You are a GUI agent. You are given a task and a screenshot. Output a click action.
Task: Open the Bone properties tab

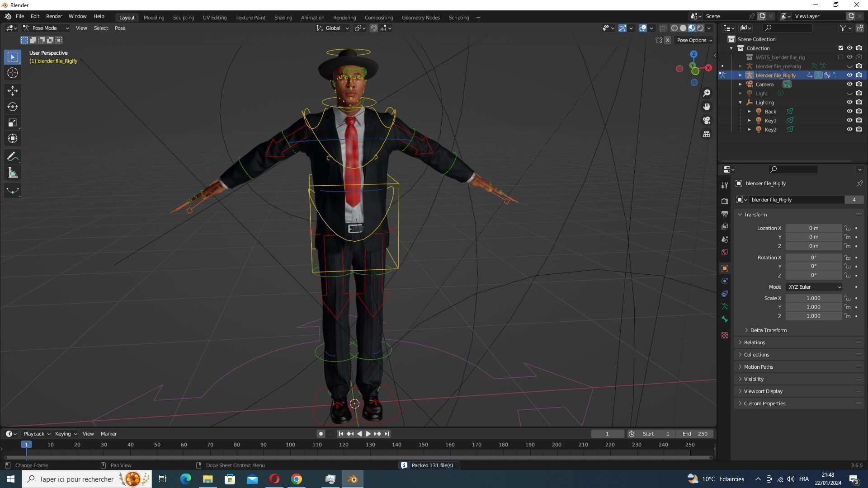coord(725,319)
